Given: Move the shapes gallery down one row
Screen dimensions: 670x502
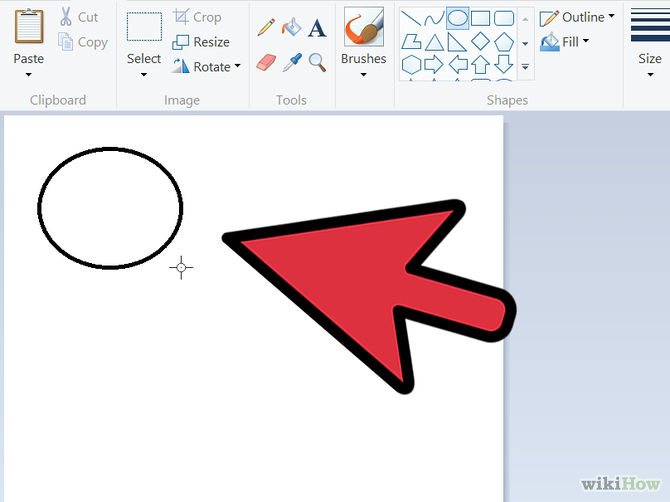Looking at the screenshot, I should pos(525,43).
